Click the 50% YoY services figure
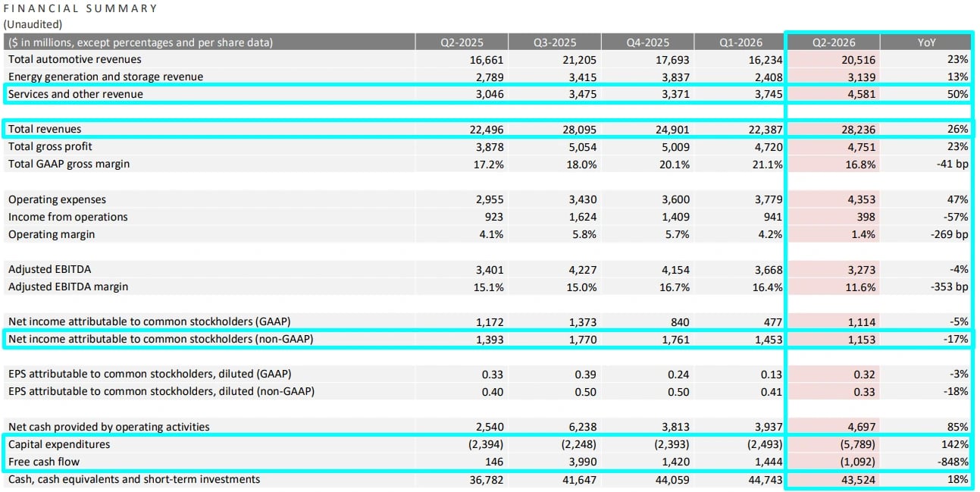 pos(958,94)
